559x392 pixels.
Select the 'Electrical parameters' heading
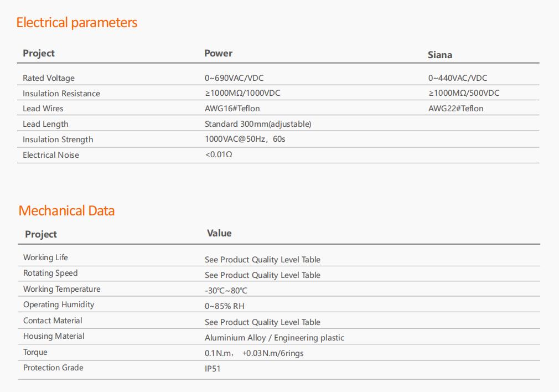pyautogui.click(x=76, y=23)
